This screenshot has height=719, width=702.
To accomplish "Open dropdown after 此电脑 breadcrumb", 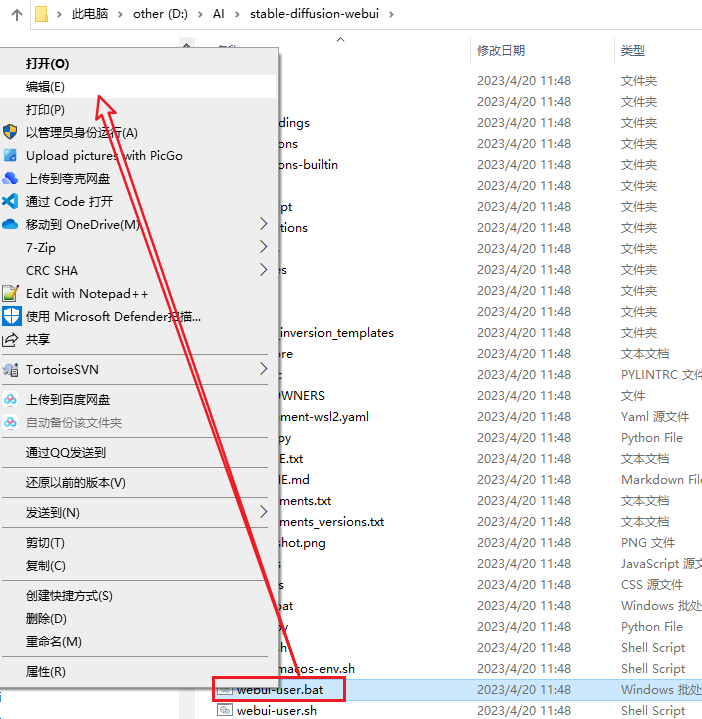I will point(120,14).
